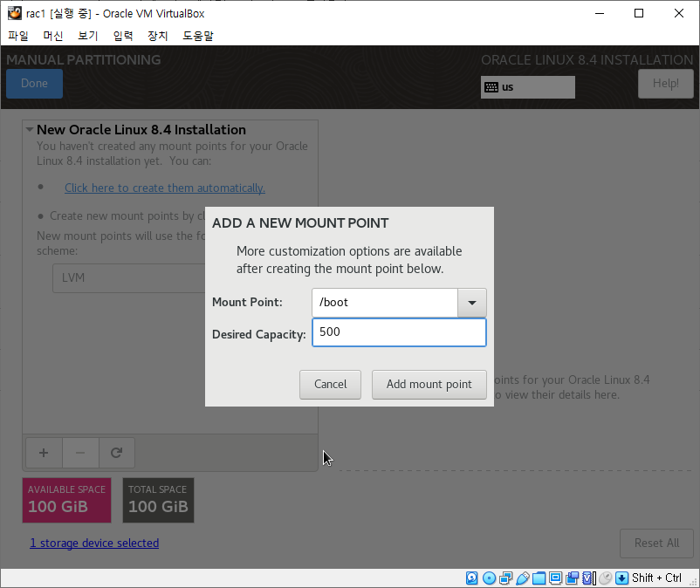Viewport: 700px width, 588px height.
Task: Open the 입력 menu
Action: point(123,36)
